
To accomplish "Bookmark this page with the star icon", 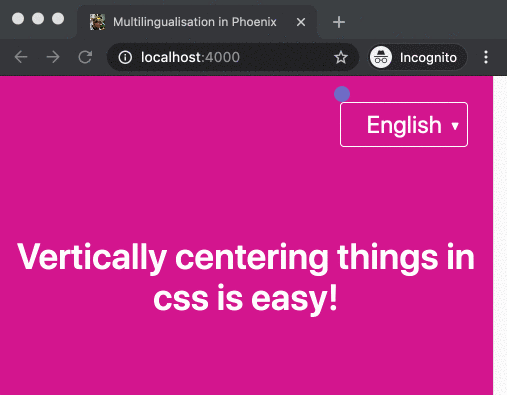I will [341, 57].
